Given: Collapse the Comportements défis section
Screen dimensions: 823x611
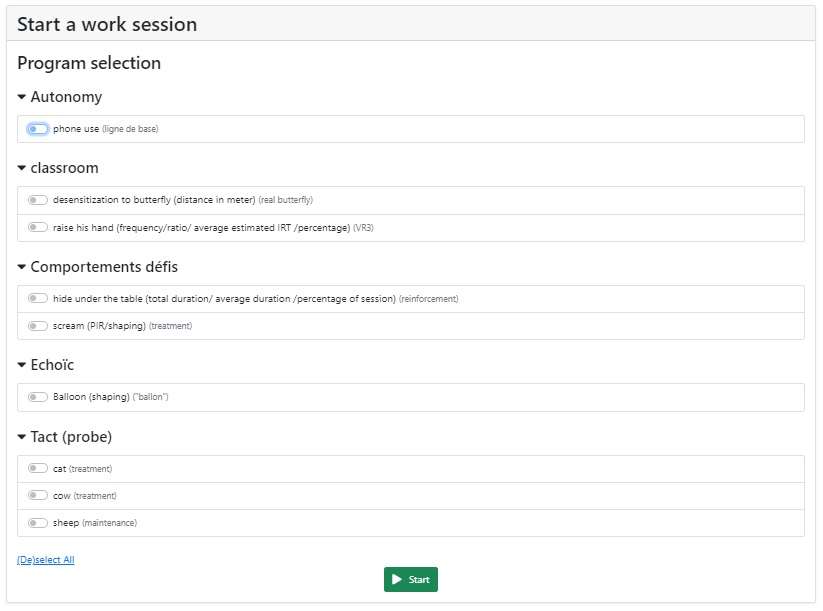Looking at the screenshot, I should tap(22, 267).
